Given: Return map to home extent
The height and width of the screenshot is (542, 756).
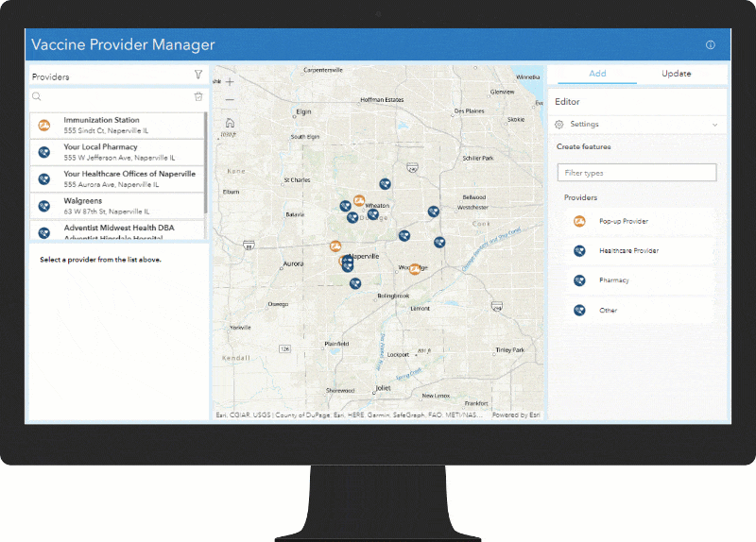Looking at the screenshot, I should 230,123.
